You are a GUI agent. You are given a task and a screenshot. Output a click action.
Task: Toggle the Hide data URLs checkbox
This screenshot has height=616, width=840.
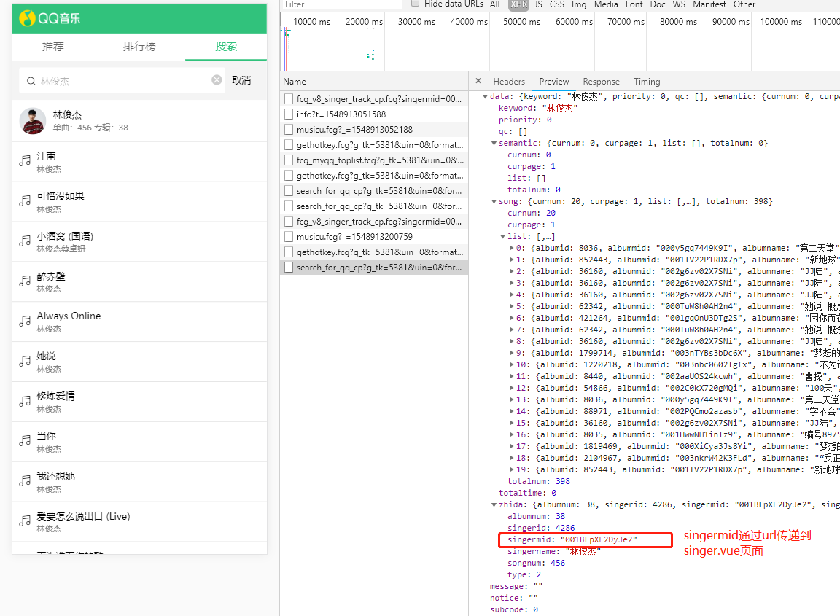(x=415, y=4)
